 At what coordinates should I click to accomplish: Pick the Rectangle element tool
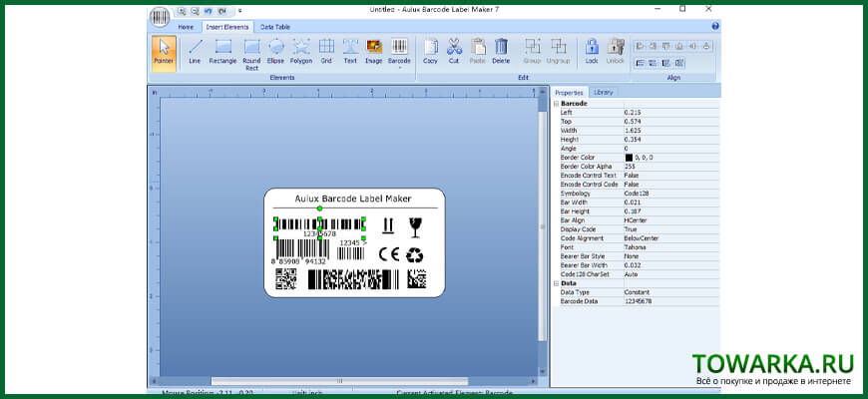point(223,52)
